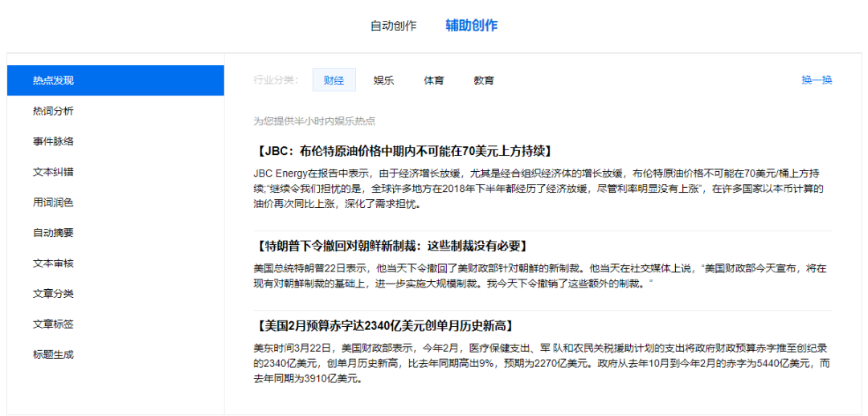The image size is (868, 416).
Task: Select the 财经 industry category
Action: (x=334, y=80)
